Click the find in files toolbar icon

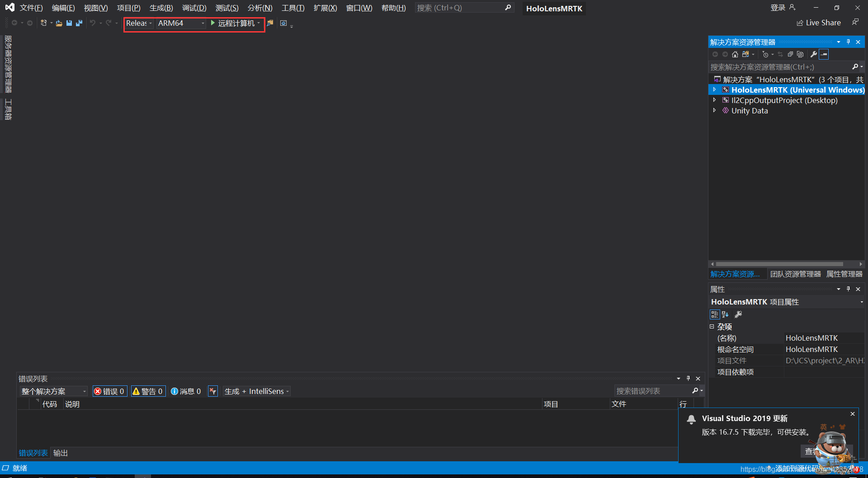pyautogui.click(x=270, y=23)
